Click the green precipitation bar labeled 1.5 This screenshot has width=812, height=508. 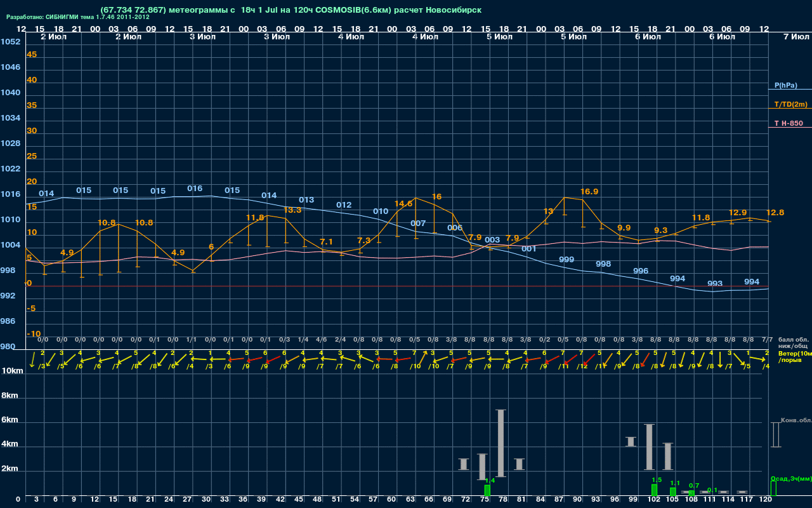point(654,490)
